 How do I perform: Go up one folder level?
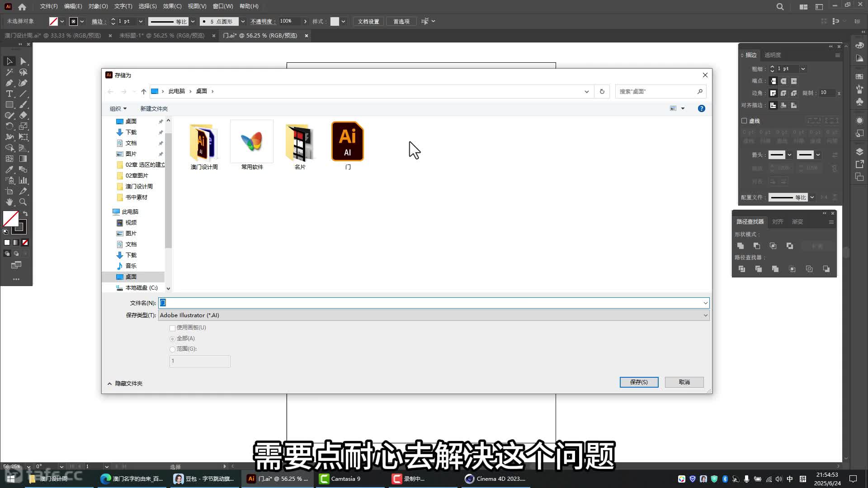pyautogui.click(x=143, y=91)
